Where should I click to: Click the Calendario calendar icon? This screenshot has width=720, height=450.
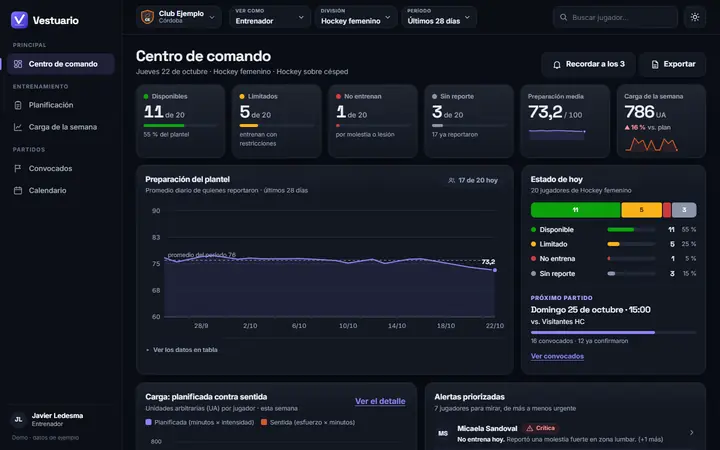(18, 191)
